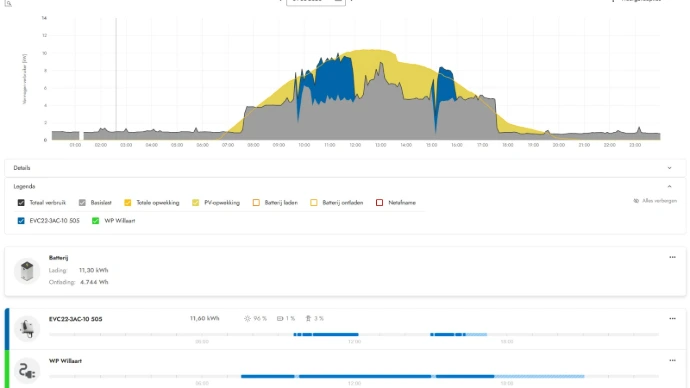This screenshot has height=388, width=690.
Task: Click the Details section header
Action: coord(345,168)
